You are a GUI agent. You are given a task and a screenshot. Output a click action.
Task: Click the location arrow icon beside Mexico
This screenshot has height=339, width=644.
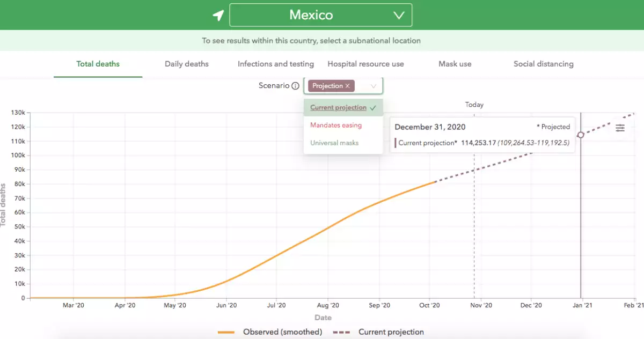tap(218, 15)
